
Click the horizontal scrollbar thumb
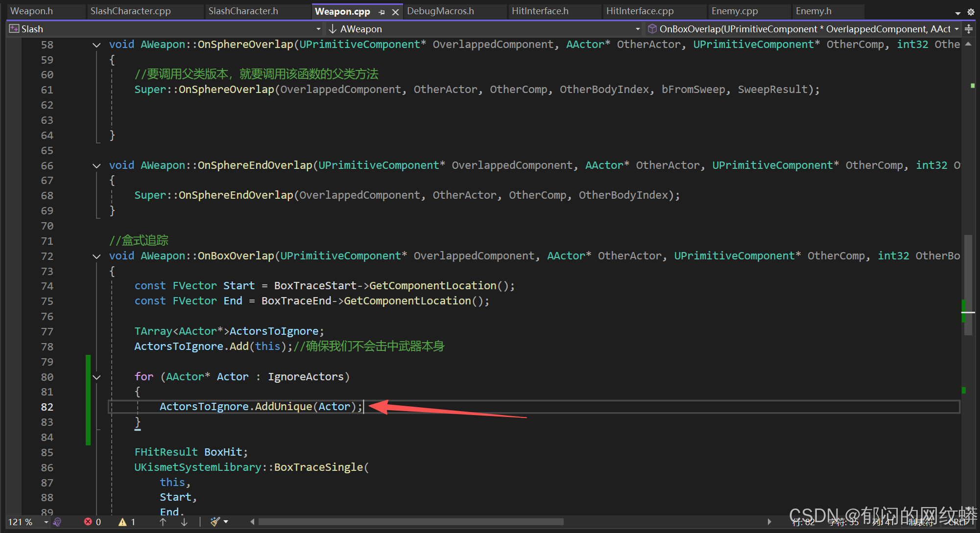click(410, 522)
